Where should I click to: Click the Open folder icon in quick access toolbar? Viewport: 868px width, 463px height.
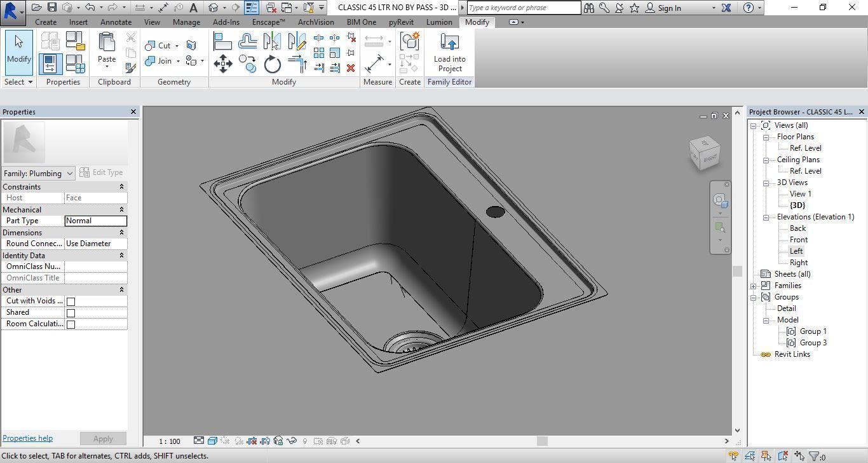point(37,8)
